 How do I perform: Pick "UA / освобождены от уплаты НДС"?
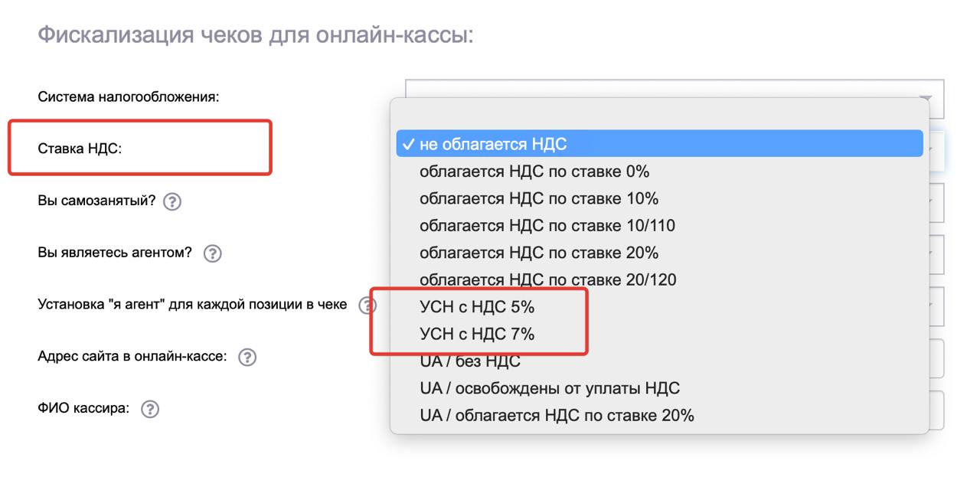549,388
